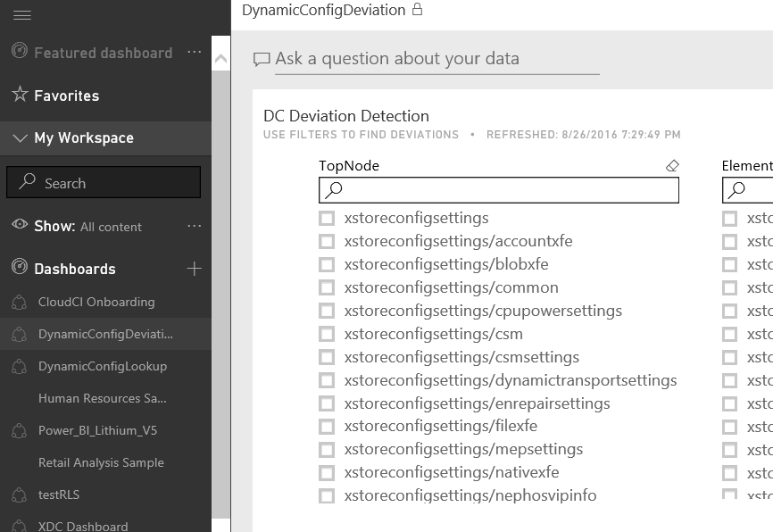Open XDC Dashboard item
Viewport: 773px width, 532px height.
coord(83,526)
